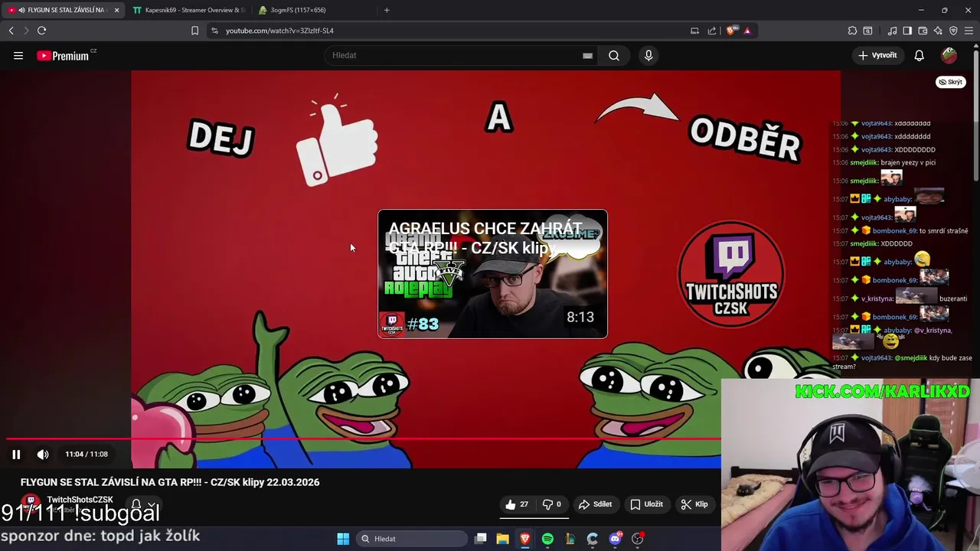Open YouTube notifications bell
980x551 pixels.
[x=920, y=55]
